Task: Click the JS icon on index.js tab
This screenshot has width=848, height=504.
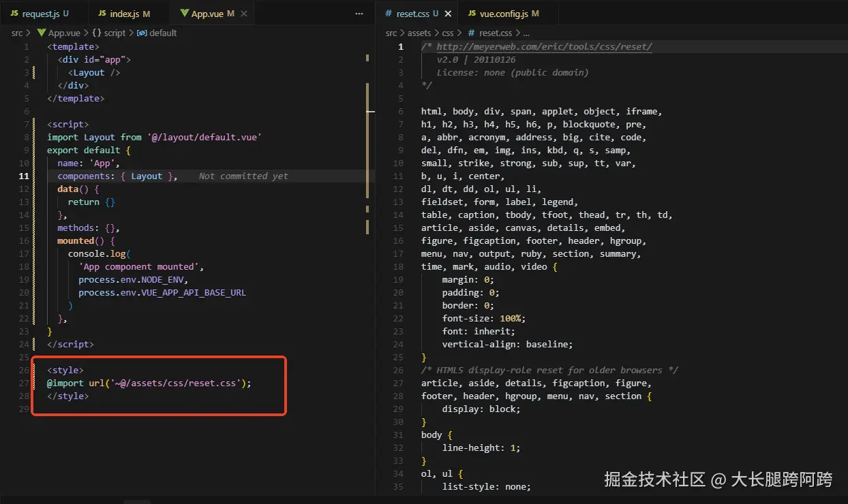Action: [102, 14]
